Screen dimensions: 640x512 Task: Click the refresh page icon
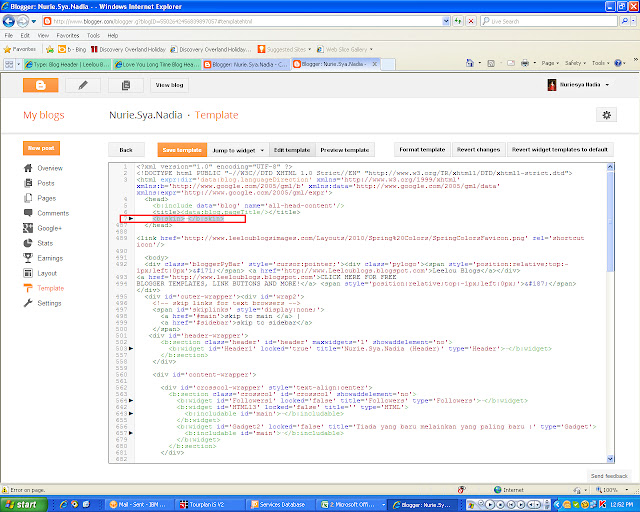pyautogui.click(x=458, y=21)
